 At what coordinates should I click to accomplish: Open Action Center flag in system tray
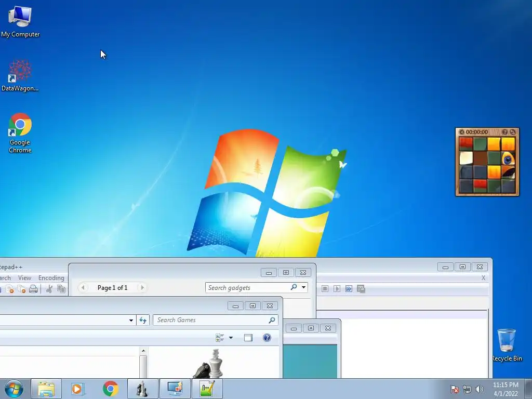click(454, 389)
